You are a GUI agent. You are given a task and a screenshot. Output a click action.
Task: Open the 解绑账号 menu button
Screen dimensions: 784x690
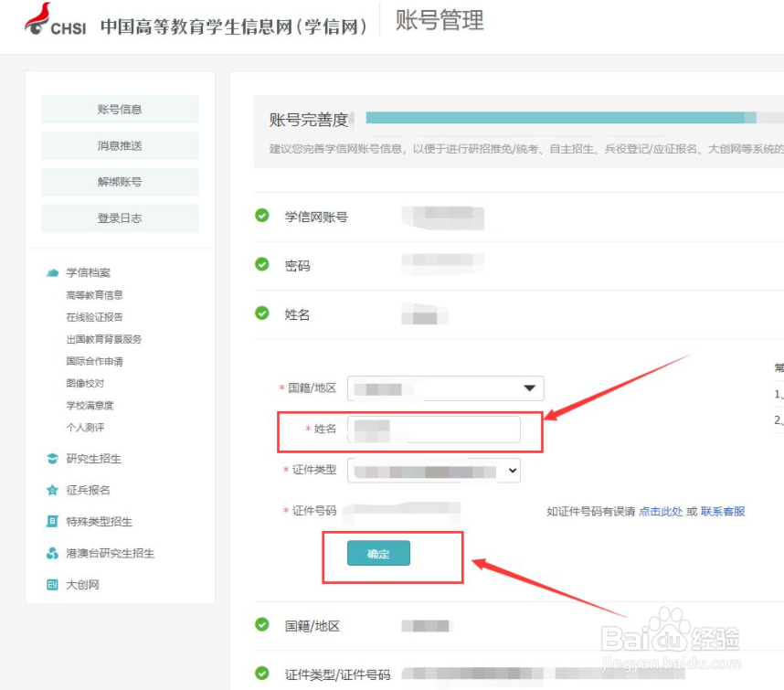[120, 182]
